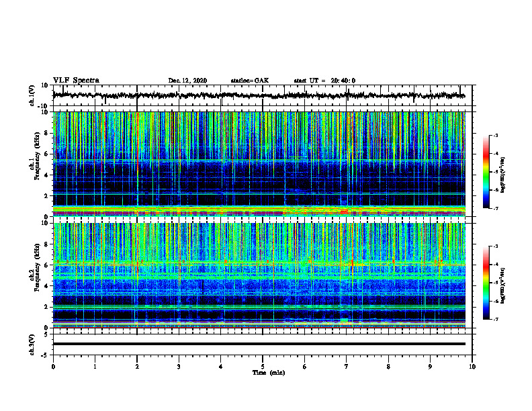Click time axis tick label 1

95,367
